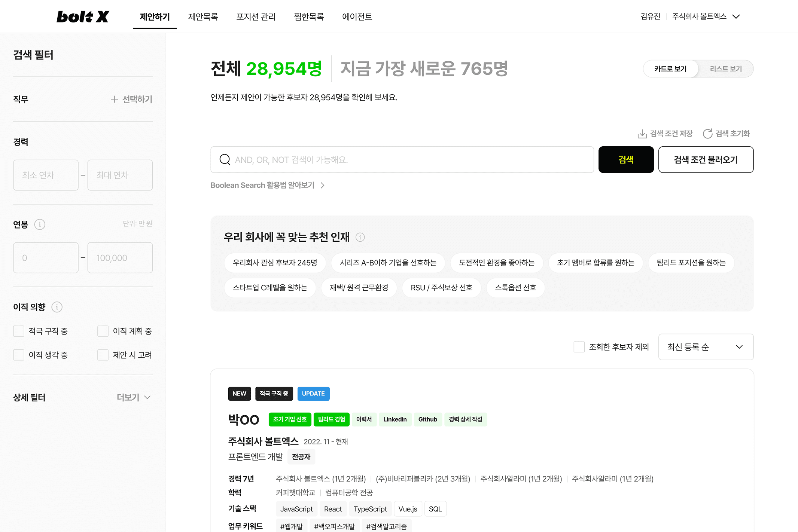Open the 에이전트 menu
This screenshot has width=798, height=532.
click(x=357, y=16)
